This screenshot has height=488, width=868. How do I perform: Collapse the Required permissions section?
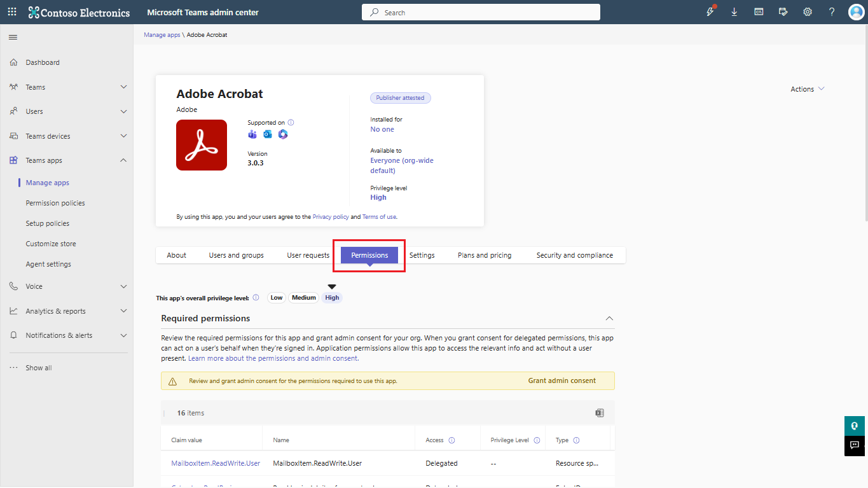coord(609,318)
